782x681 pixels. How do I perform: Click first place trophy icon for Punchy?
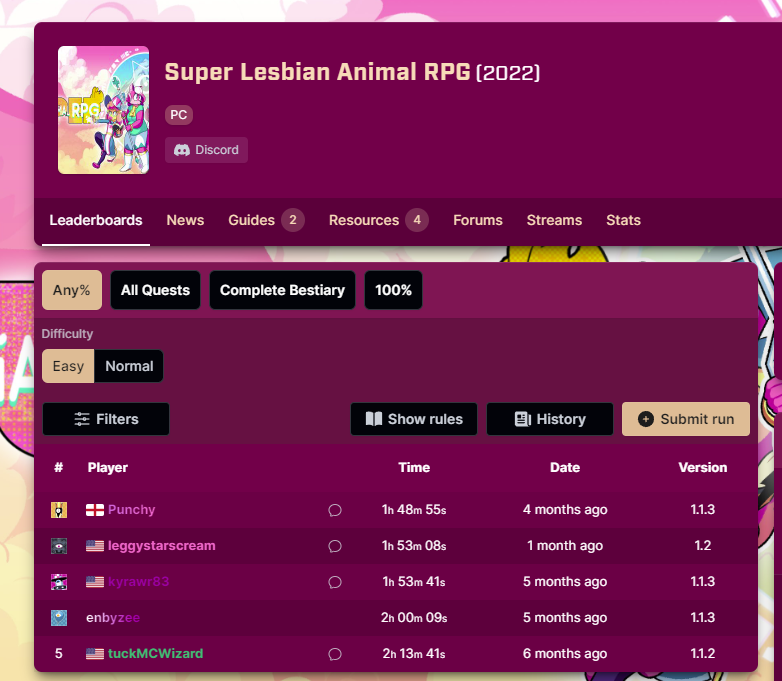[x=59, y=510]
